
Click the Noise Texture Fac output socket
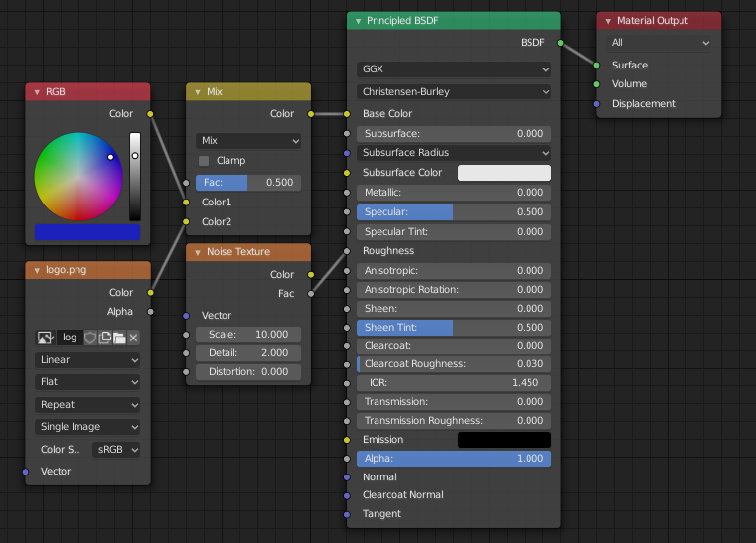[x=311, y=294]
